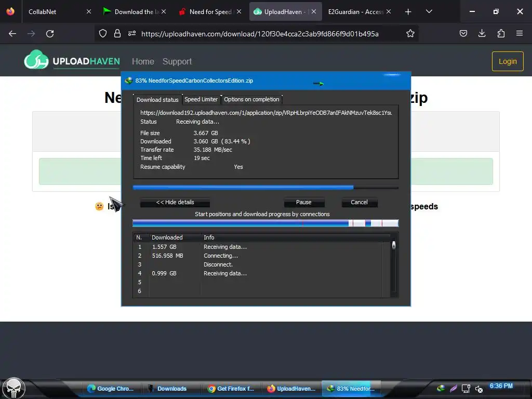Click the Firefox logo icon in tab bar
Screen dimensions: 532x399
tap(10, 11)
